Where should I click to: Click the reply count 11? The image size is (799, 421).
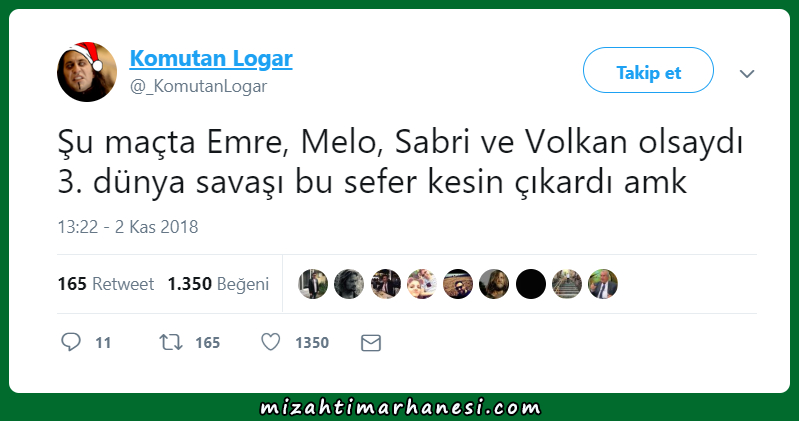[103, 343]
